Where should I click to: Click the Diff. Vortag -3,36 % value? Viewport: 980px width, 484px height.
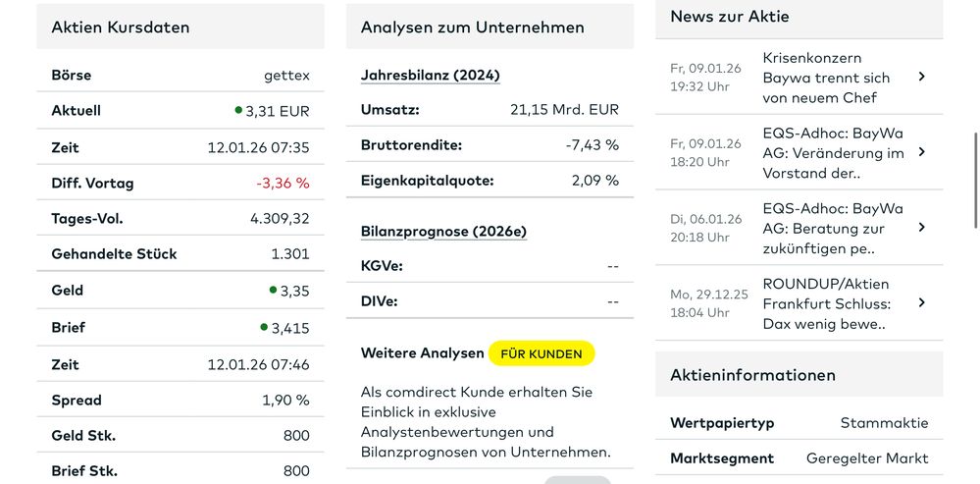point(283,183)
